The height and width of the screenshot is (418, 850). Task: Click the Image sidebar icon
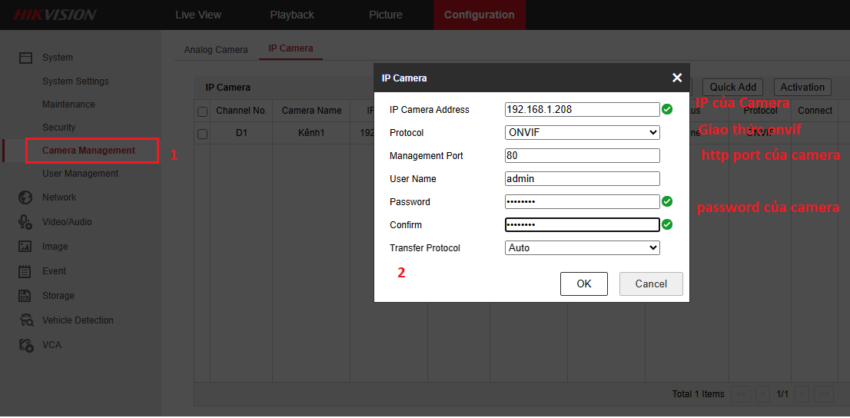[25, 247]
